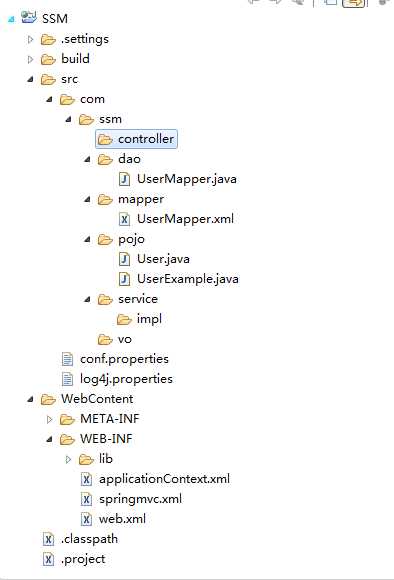The width and height of the screenshot is (394, 580).
Task: Click the mapper folder icon
Action: tap(105, 199)
